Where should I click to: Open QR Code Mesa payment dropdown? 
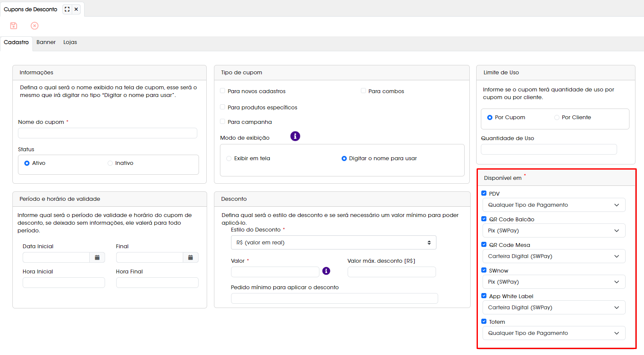pos(554,256)
